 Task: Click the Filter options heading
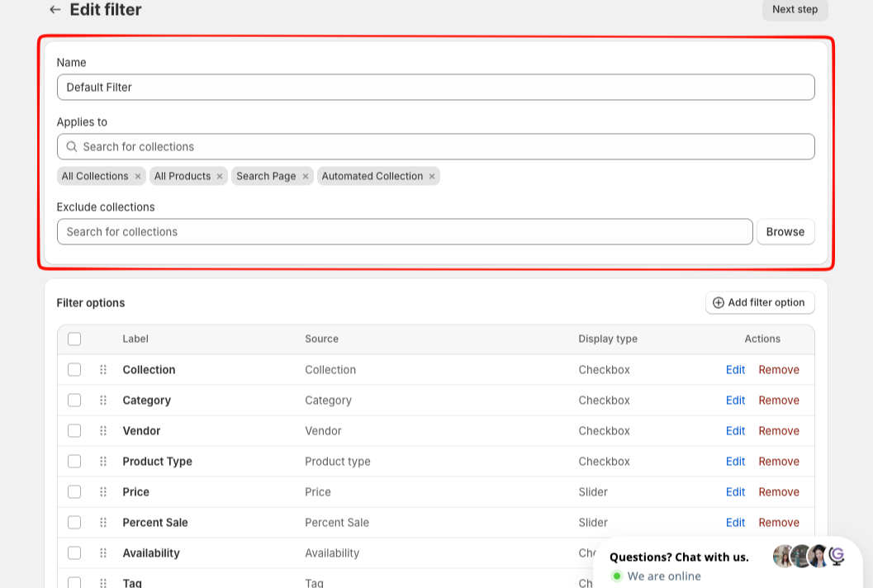point(90,303)
